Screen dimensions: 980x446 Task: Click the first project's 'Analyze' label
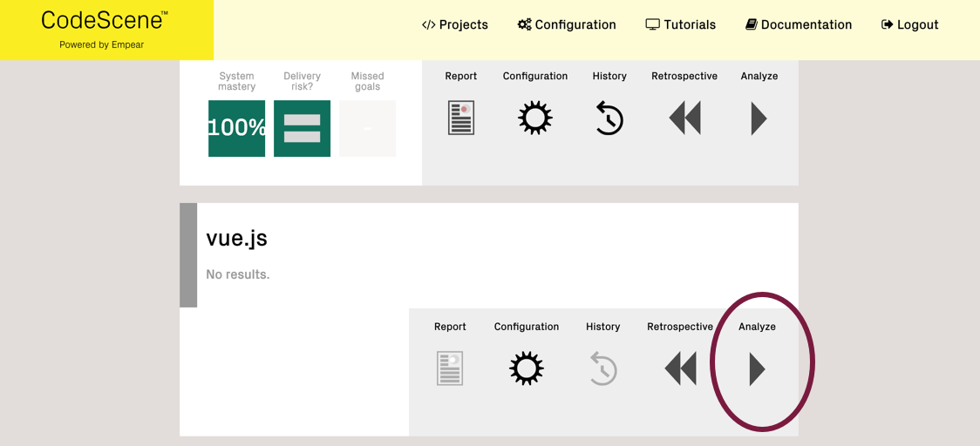tap(759, 76)
